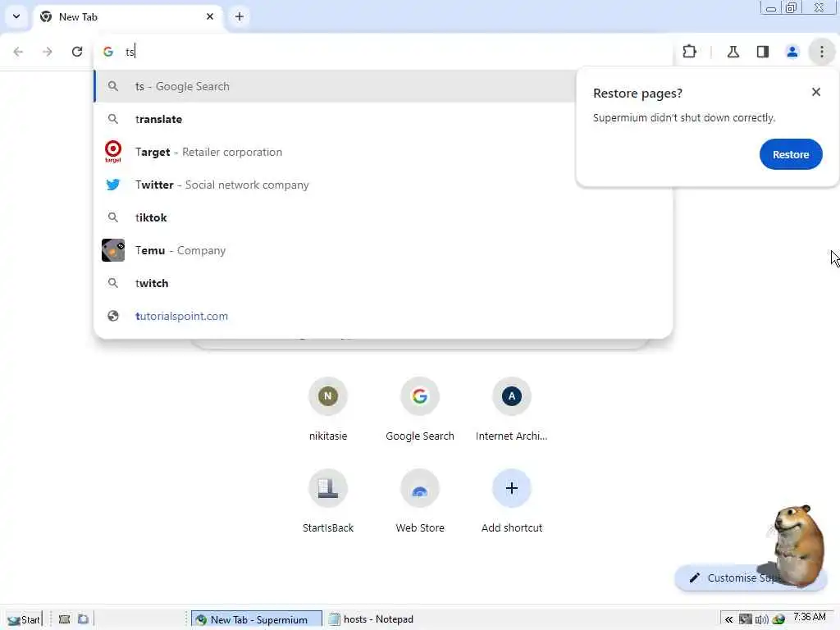
Task: Open the StartIsBack shortcut
Action: (x=328, y=502)
